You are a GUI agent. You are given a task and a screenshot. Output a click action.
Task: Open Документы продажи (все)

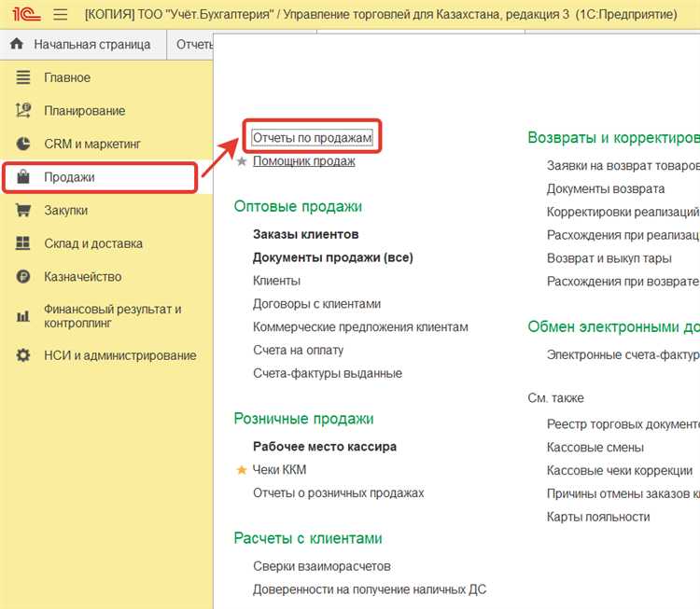coord(332,257)
